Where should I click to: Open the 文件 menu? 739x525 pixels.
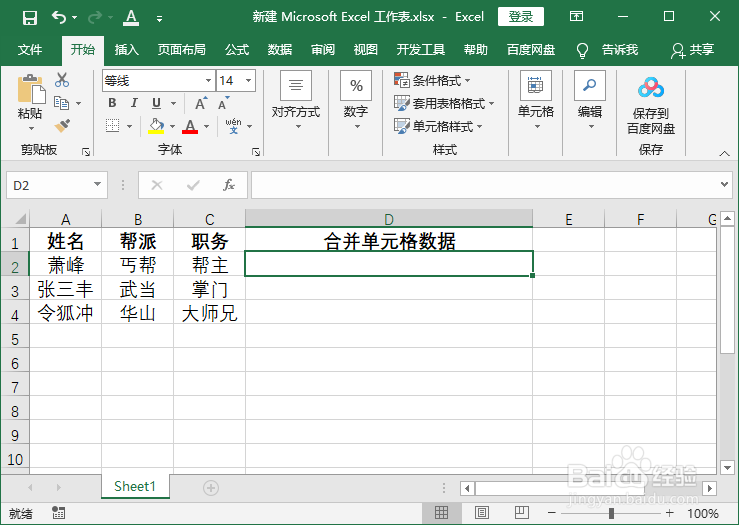click(30, 49)
